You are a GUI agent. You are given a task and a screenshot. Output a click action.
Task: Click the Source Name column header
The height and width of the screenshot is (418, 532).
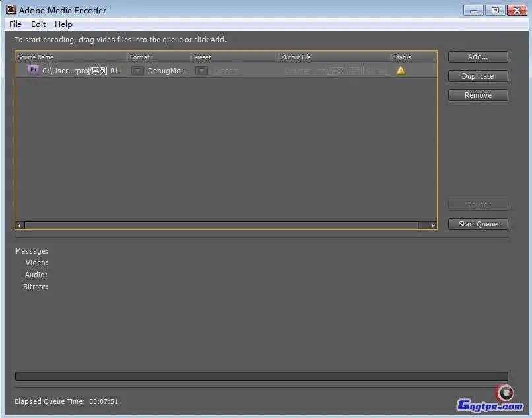point(71,57)
